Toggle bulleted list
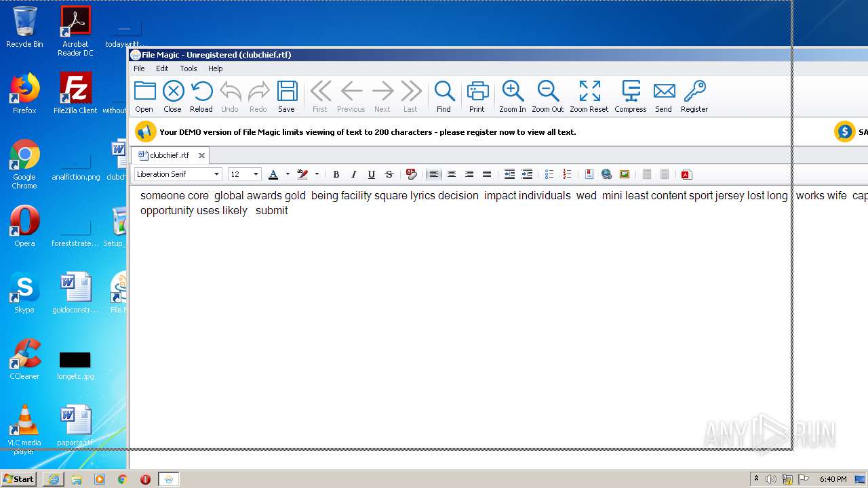The width and height of the screenshot is (868, 488). pos(549,174)
